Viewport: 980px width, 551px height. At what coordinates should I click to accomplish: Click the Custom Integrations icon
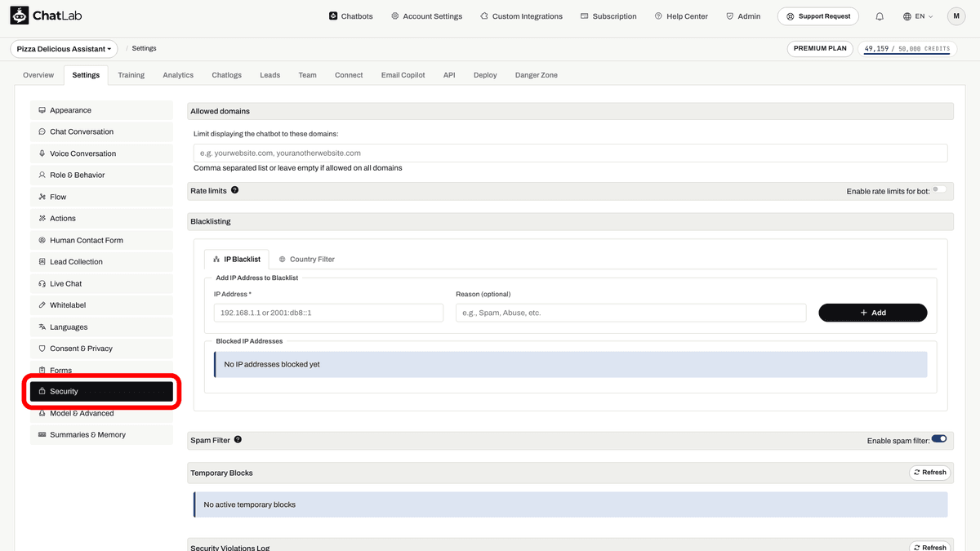484,16
